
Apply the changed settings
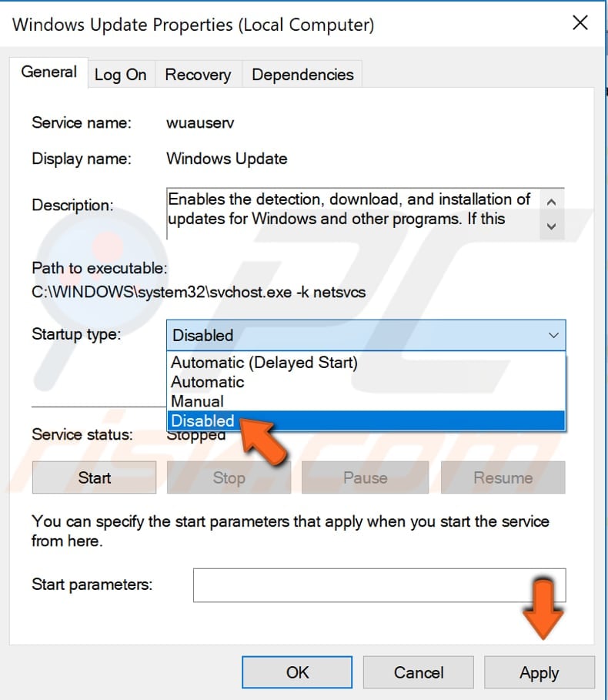point(539,672)
